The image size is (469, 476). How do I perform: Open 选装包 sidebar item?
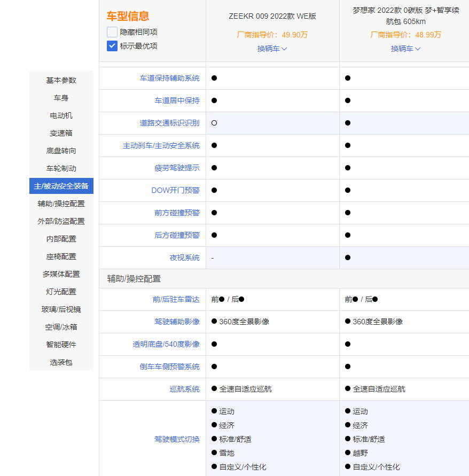(61, 362)
